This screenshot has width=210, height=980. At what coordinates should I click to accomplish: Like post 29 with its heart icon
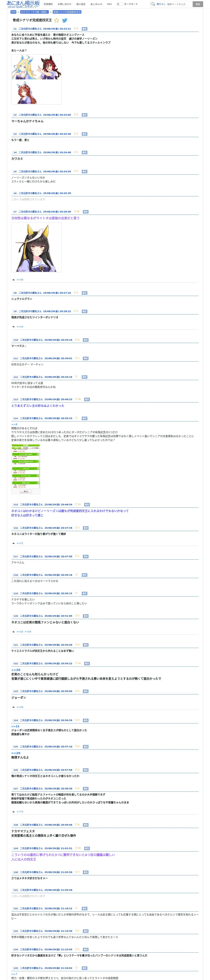coord(76,848)
